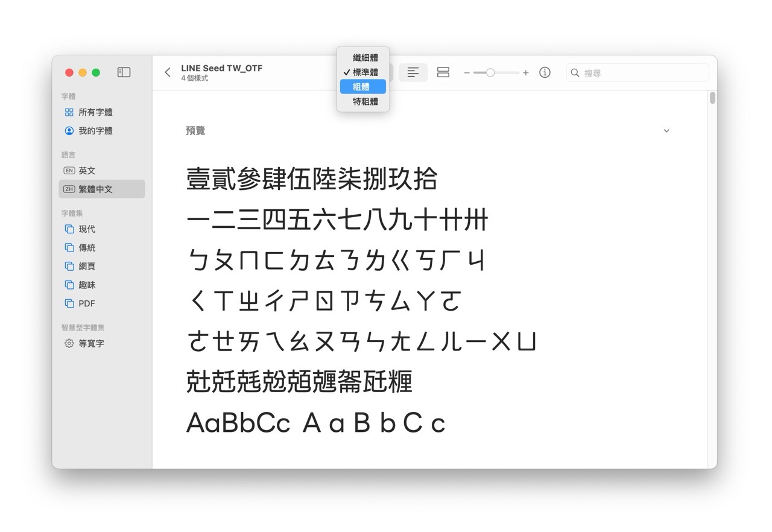Select 英文 language filter
Image resolution: width=772 pixels, height=532 pixels.
pos(102,171)
